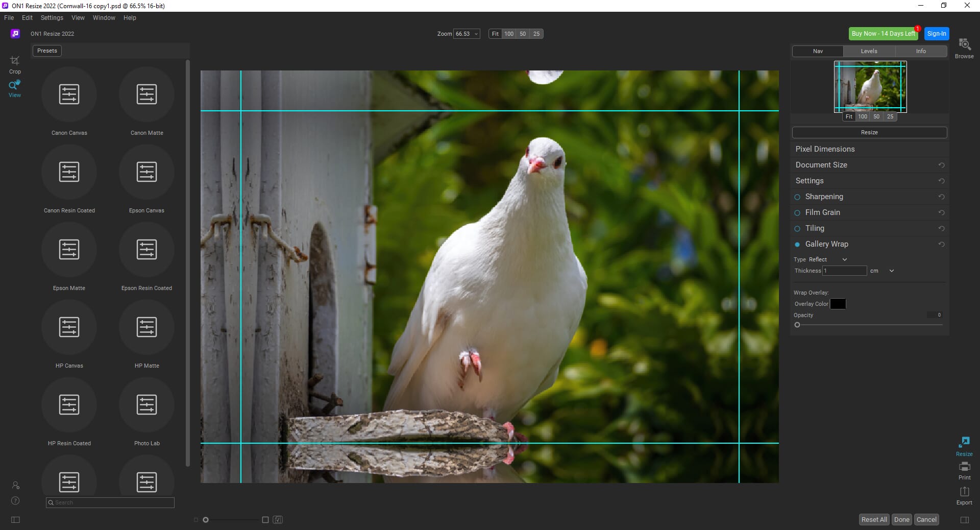The width and height of the screenshot is (980, 530).
Task: Set top toolbar zoom to Fit
Action: coord(495,34)
